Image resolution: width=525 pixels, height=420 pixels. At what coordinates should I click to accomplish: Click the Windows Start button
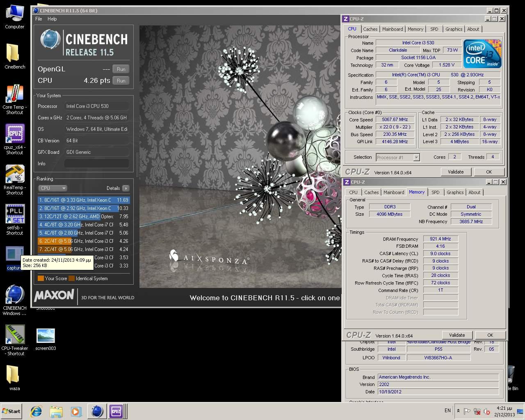[11, 411]
